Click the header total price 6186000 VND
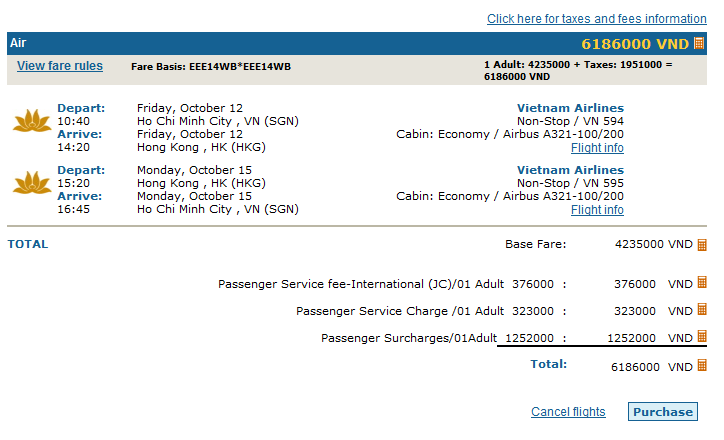The height and width of the screenshot is (440, 724). [x=635, y=44]
